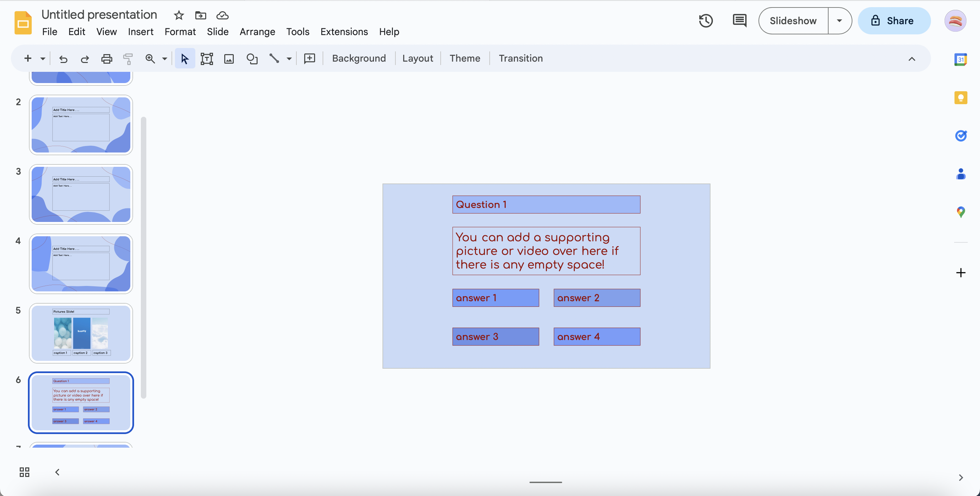Click the Share button

click(x=894, y=20)
